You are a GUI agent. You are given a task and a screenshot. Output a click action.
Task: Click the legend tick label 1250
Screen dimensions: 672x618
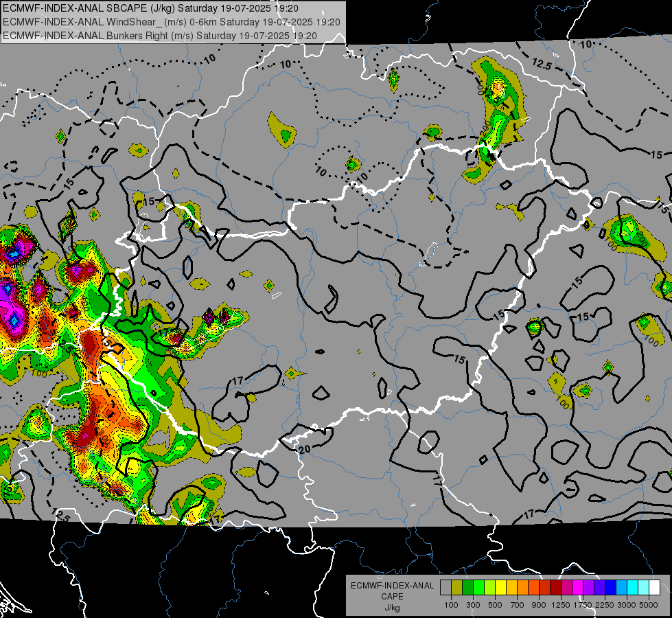[561, 605]
